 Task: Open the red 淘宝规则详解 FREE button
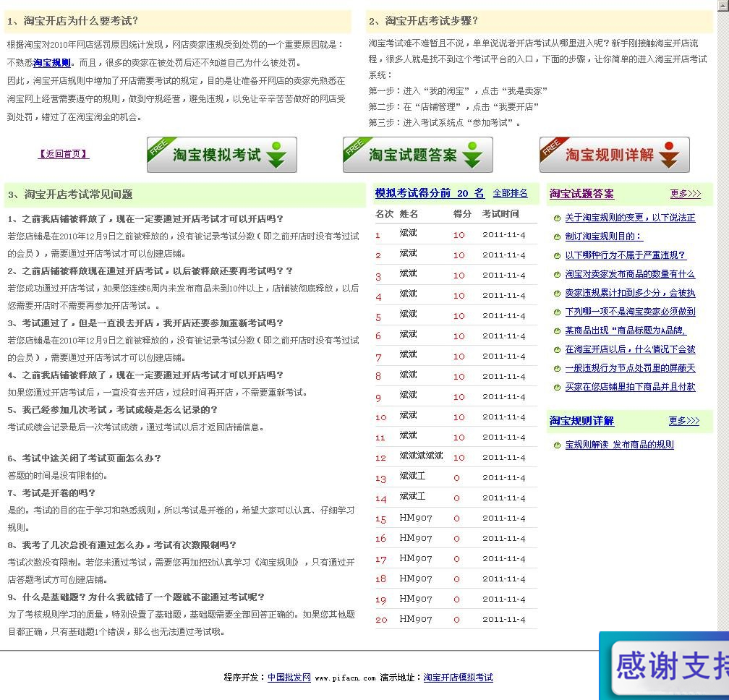[614, 155]
